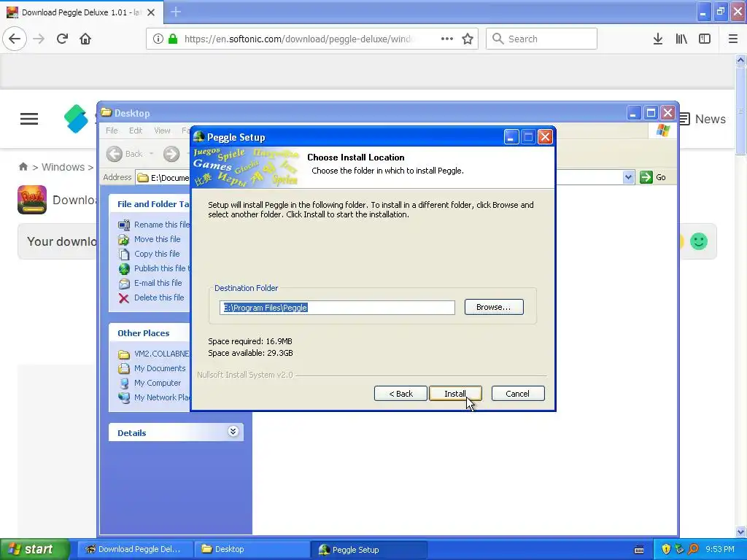747x560 pixels.
Task: Choose Publish this file to Web
Action: pyautogui.click(x=154, y=268)
